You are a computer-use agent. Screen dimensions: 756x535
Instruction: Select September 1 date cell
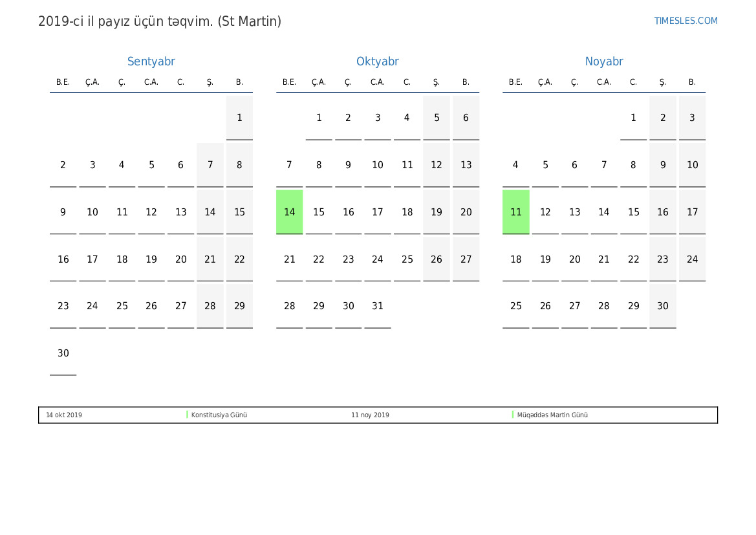[x=239, y=118]
